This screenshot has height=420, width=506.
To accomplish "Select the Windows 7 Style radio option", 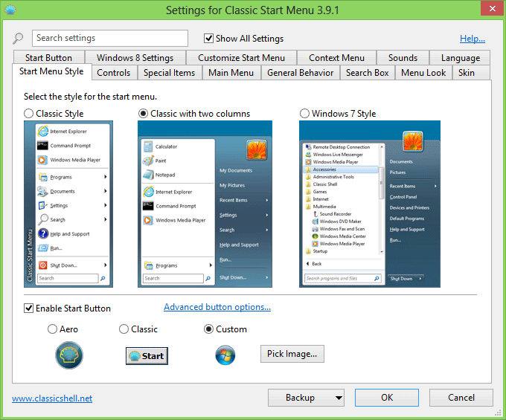I will (304, 114).
